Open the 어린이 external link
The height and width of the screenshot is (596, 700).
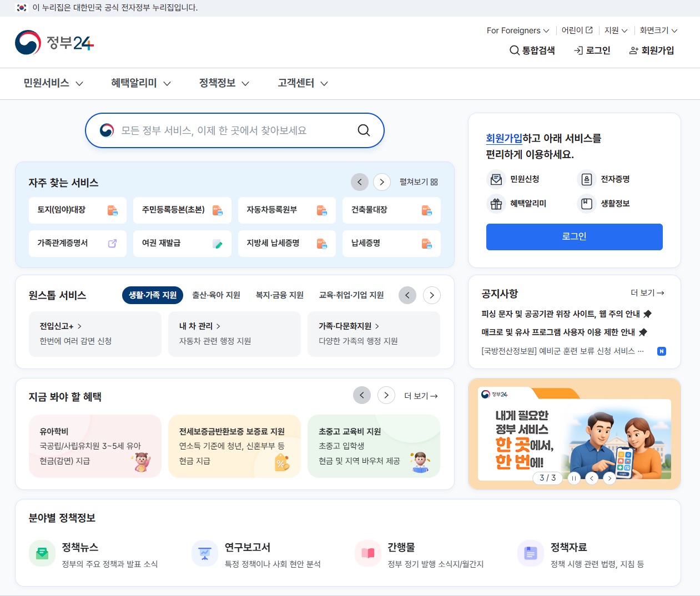[577, 31]
